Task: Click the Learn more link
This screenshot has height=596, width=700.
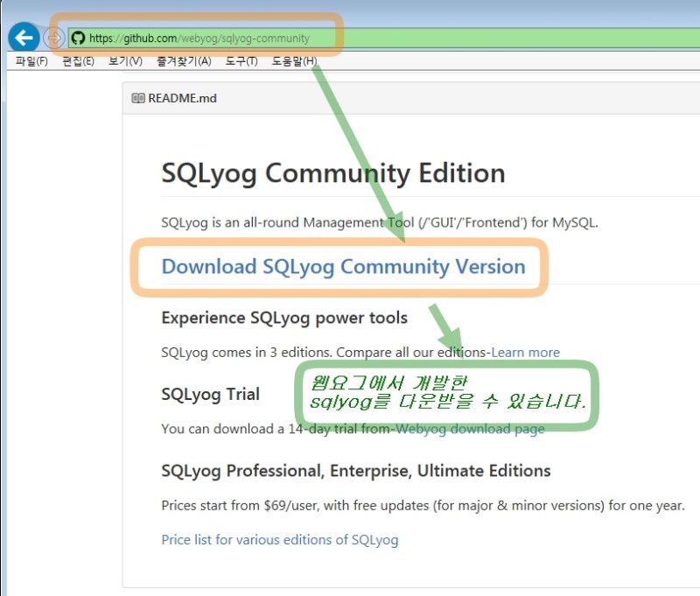Action: 525,352
